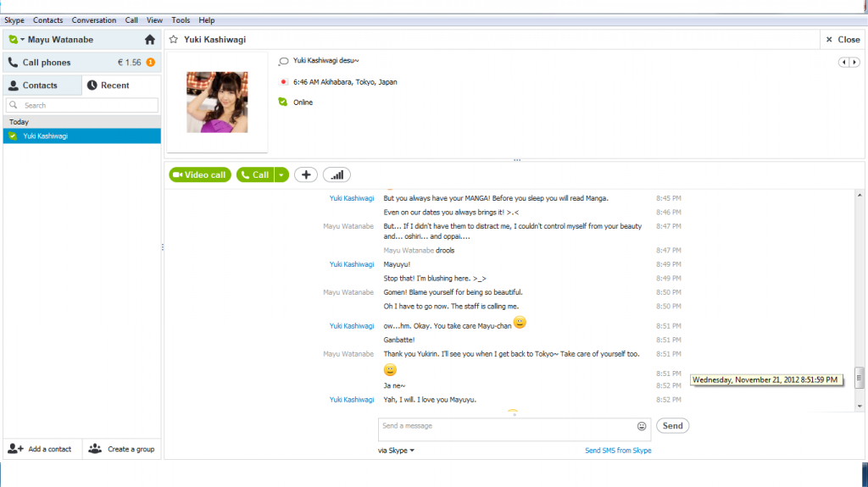Click the mood message speech bubble icon
Viewport: 868px width, 487px height.
(x=283, y=61)
